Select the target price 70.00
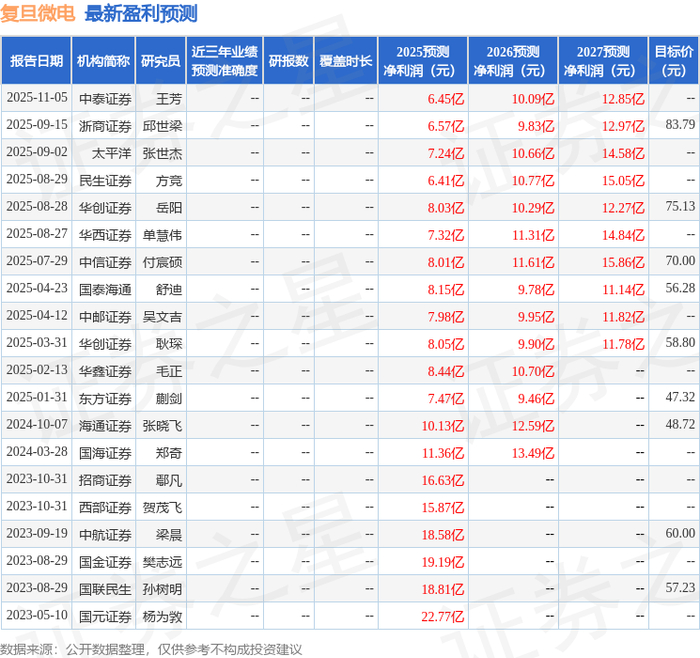Viewport: 700px width, 658px height. pyautogui.click(x=680, y=261)
